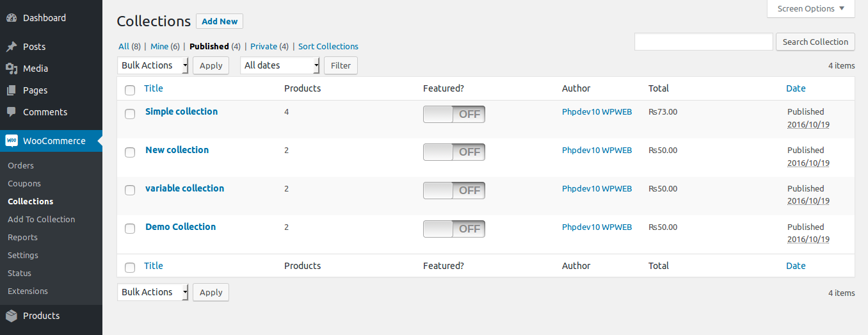Check the box beside New collection
This screenshot has height=335, width=868.
pos(130,152)
